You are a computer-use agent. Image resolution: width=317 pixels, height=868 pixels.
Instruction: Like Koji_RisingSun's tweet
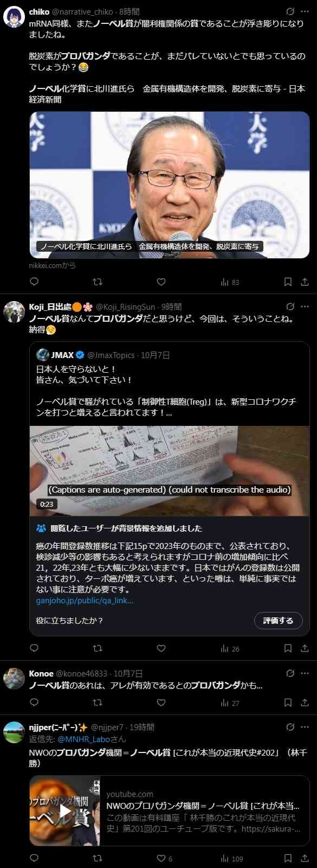[x=161, y=648]
